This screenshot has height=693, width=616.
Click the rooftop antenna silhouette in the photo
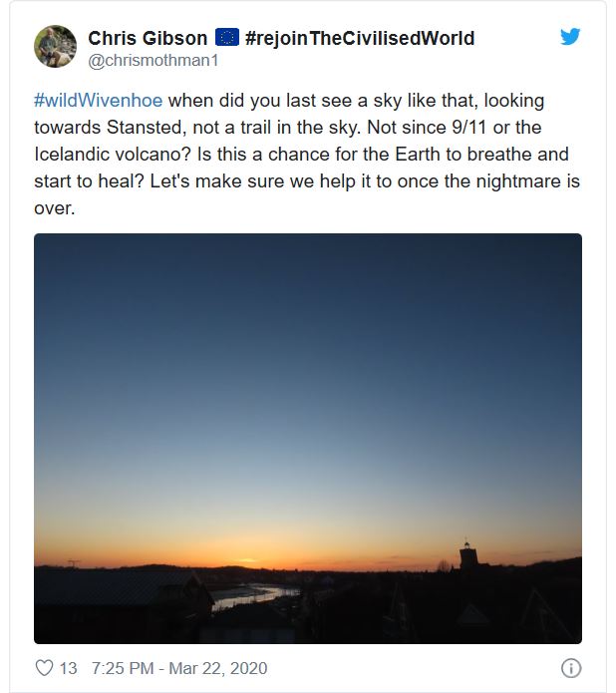[x=74, y=563]
